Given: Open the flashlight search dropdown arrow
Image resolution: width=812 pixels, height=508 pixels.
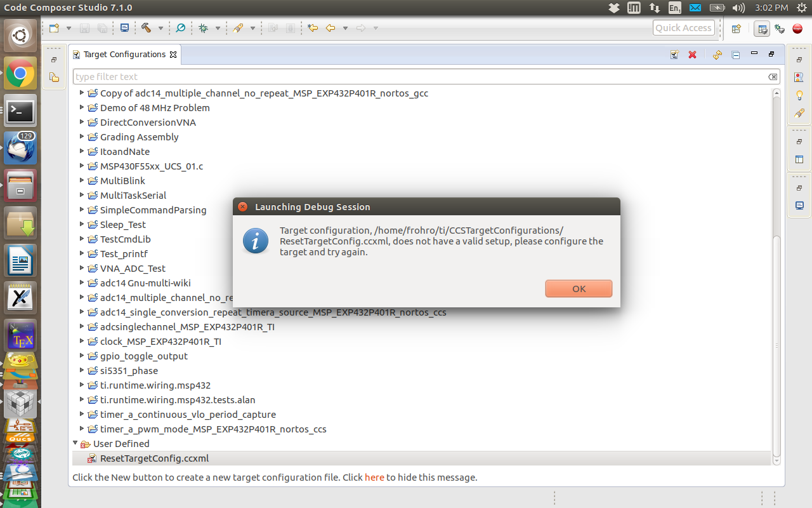Looking at the screenshot, I should (x=252, y=28).
